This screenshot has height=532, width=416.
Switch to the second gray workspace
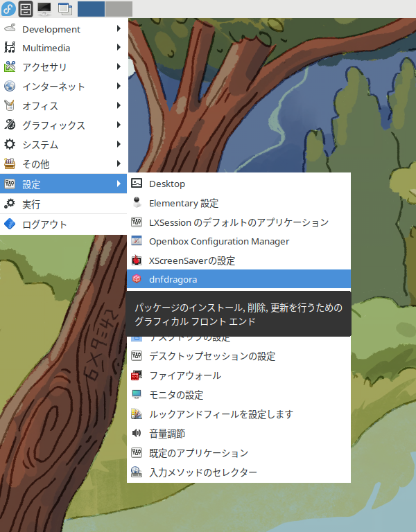[119, 8]
